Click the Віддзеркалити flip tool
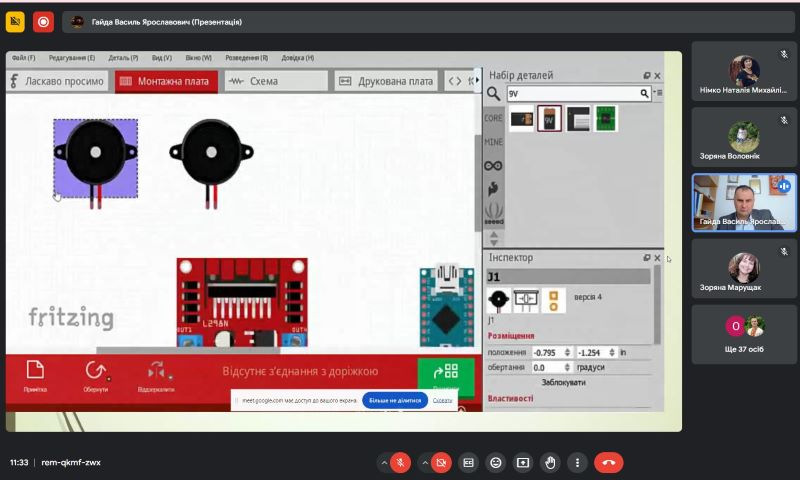800x480 pixels. pyautogui.click(x=156, y=376)
